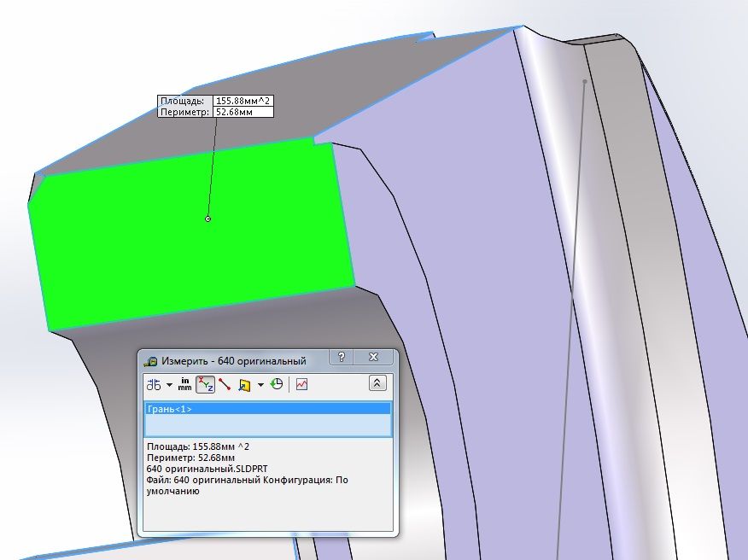The image size is (748, 560).
Task: Click the Площадь value in callout label
Action: (x=243, y=101)
